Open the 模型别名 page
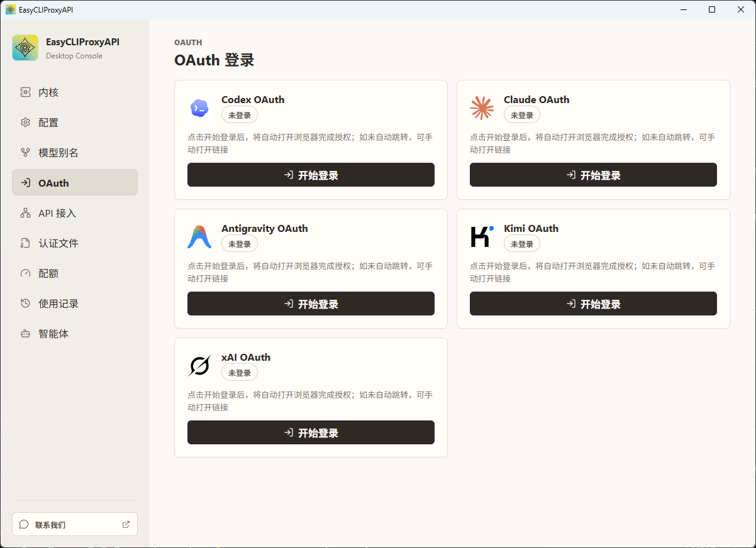 (x=75, y=153)
